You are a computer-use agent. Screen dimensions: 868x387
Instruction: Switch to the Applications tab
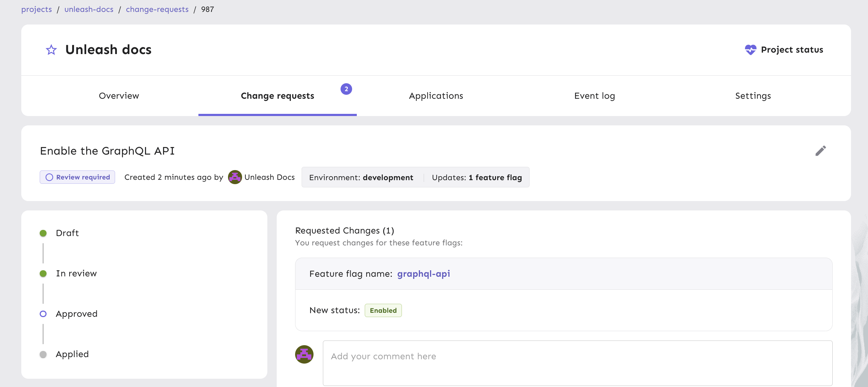pyautogui.click(x=436, y=96)
